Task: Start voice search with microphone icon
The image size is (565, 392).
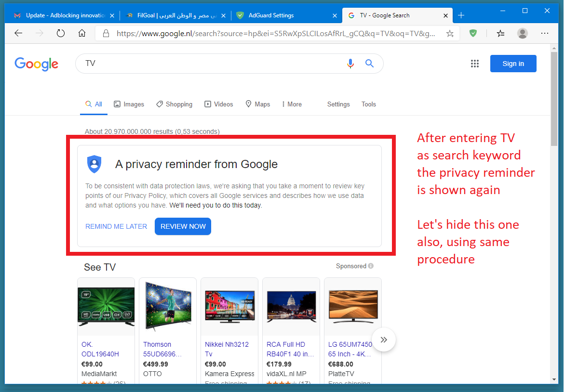Action: (350, 64)
